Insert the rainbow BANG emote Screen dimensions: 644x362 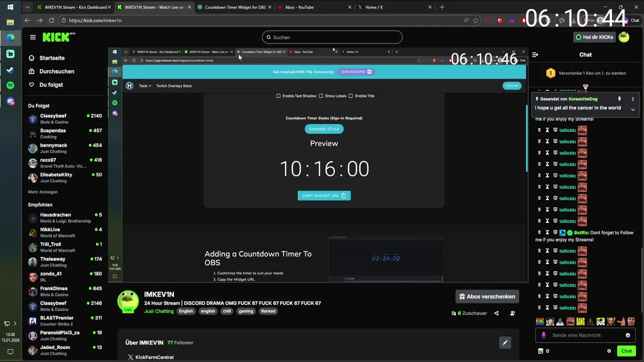540,321
